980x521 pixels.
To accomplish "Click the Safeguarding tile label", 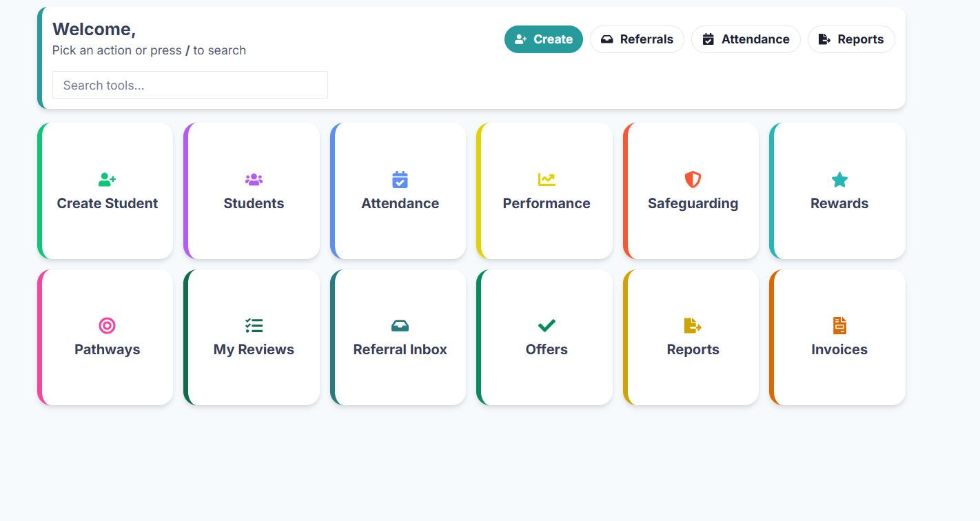I will point(693,203).
